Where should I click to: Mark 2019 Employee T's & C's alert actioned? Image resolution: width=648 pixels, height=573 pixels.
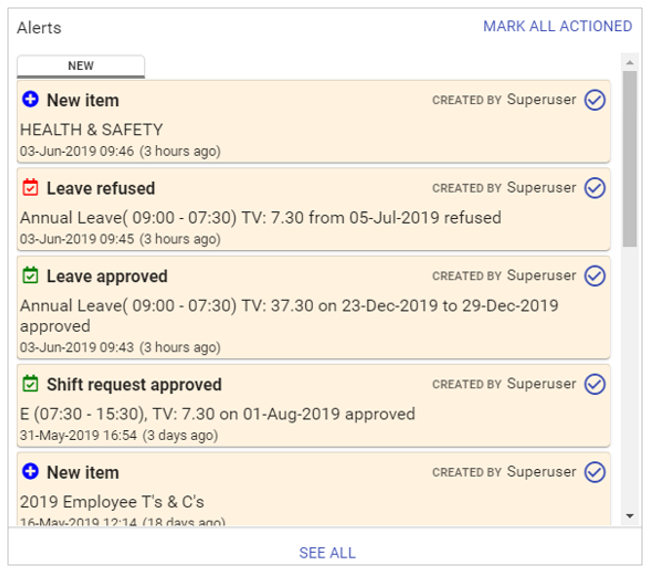point(595,472)
